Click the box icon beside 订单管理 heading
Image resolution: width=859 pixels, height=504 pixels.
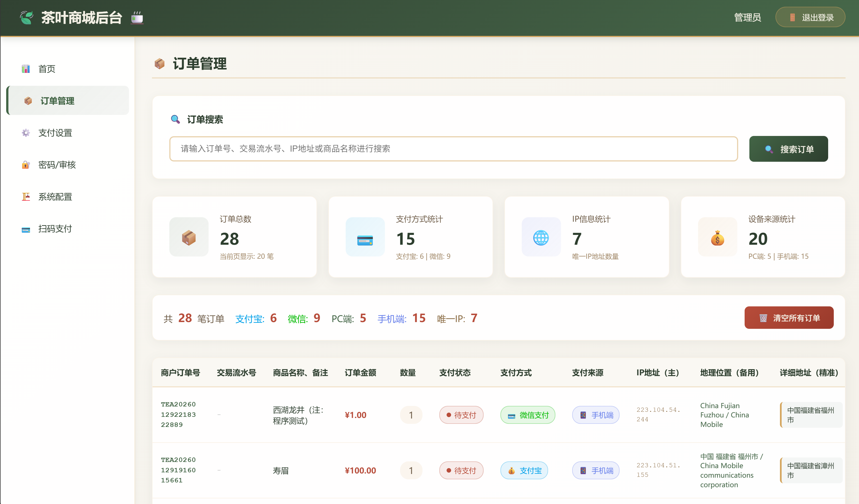pyautogui.click(x=160, y=63)
